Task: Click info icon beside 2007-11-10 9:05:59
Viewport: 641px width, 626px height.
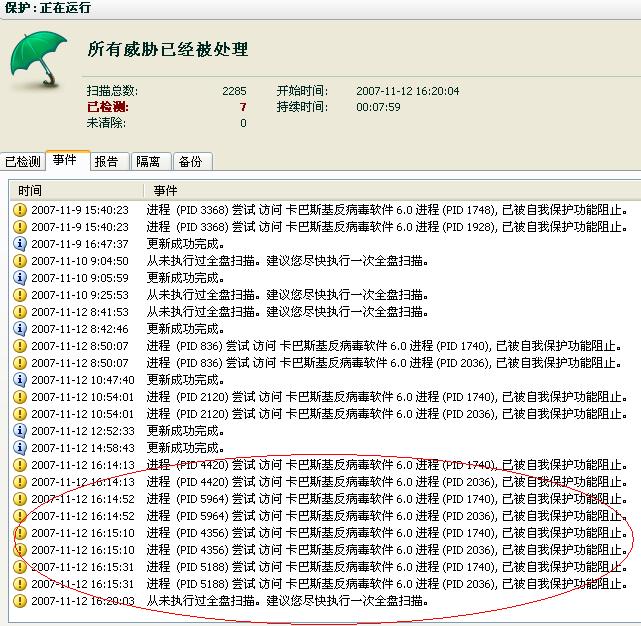Action: pos(20,278)
